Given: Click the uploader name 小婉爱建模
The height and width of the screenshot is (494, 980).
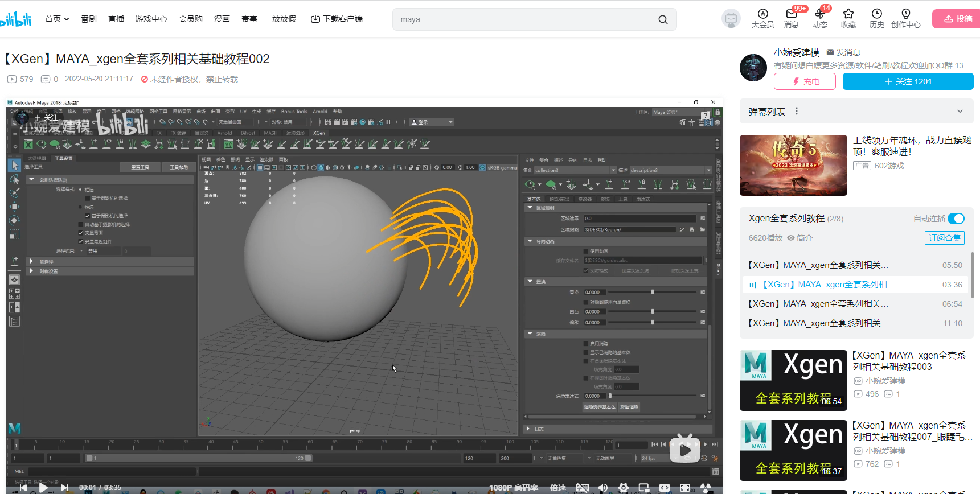Looking at the screenshot, I should [797, 52].
